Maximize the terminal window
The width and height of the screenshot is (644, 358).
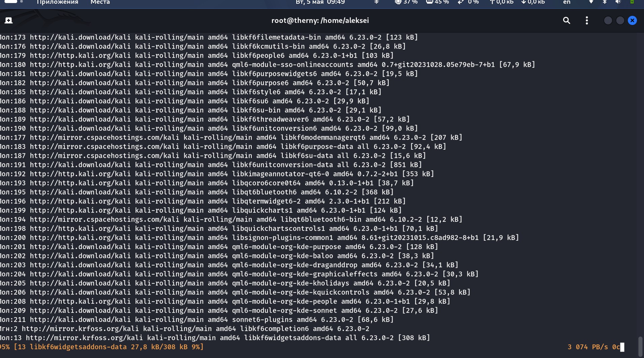tap(620, 21)
